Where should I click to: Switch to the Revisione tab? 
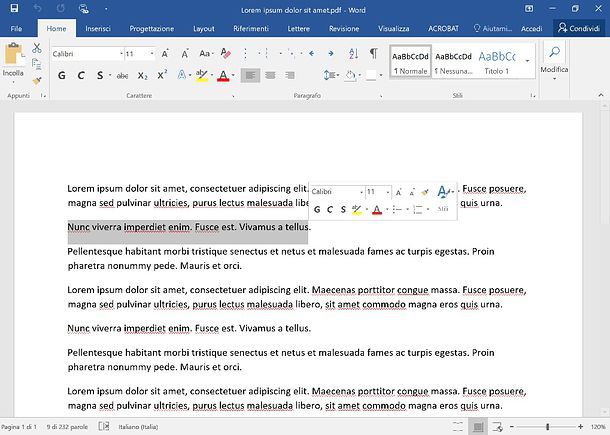click(x=344, y=28)
